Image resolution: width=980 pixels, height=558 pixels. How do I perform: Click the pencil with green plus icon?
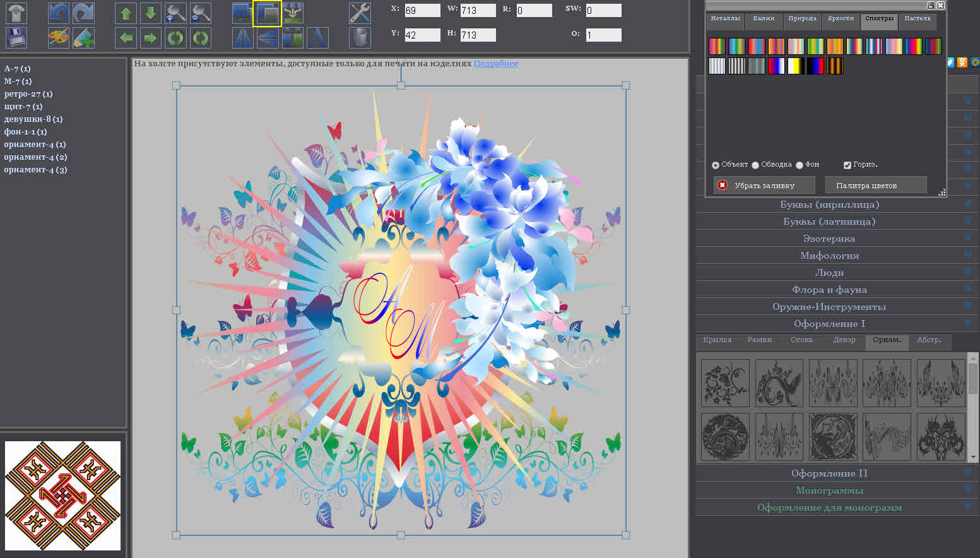coord(83,38)
